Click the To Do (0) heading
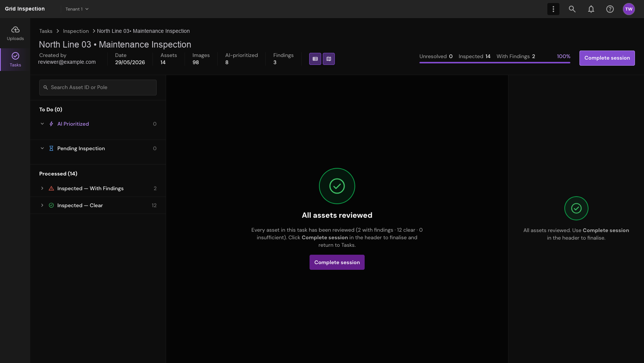 [x=51, y=109]
